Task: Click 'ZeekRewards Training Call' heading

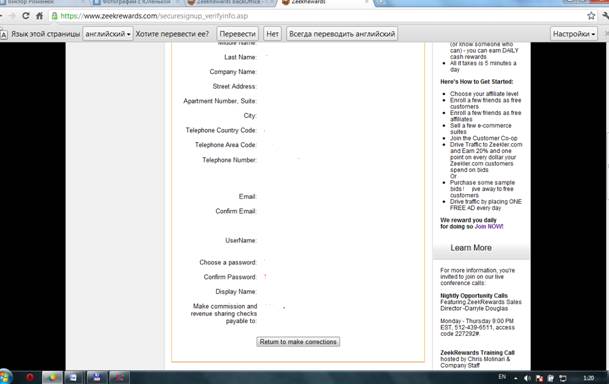Action: tap(477, 353)
